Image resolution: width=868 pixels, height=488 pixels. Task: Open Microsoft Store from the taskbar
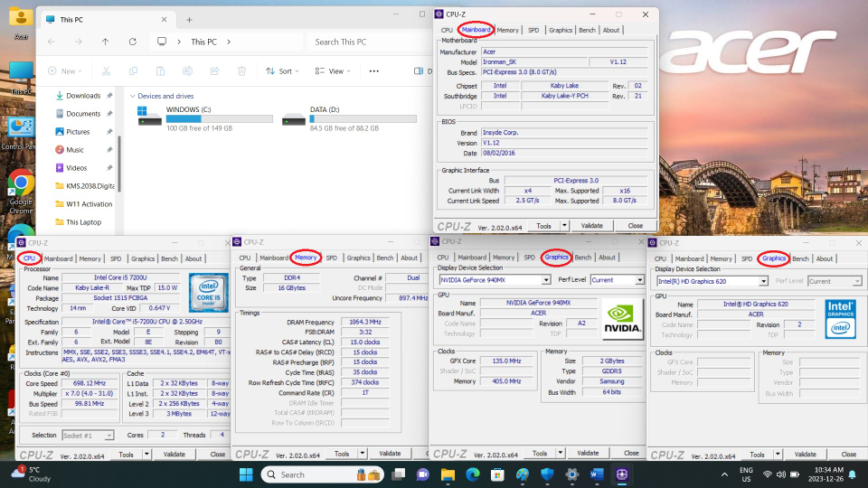tap(497, 474)
